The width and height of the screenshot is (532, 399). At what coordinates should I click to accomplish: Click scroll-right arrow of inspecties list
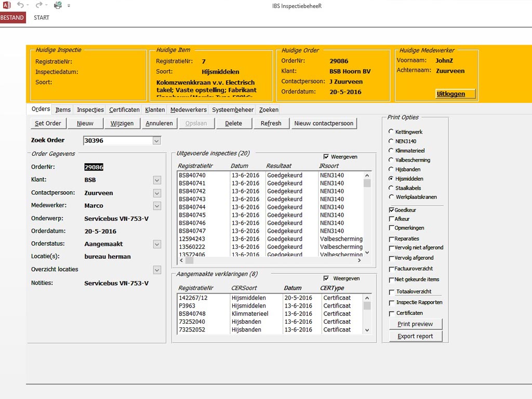pyautogui.click(x=360, y=260)
